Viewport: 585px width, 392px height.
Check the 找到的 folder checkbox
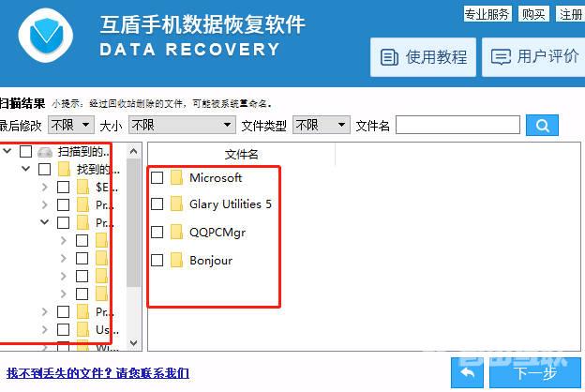[x=44, y=169]
